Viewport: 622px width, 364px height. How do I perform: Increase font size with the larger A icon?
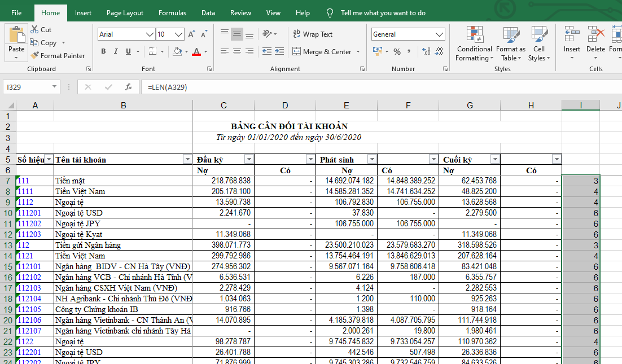tap(191, 34)
